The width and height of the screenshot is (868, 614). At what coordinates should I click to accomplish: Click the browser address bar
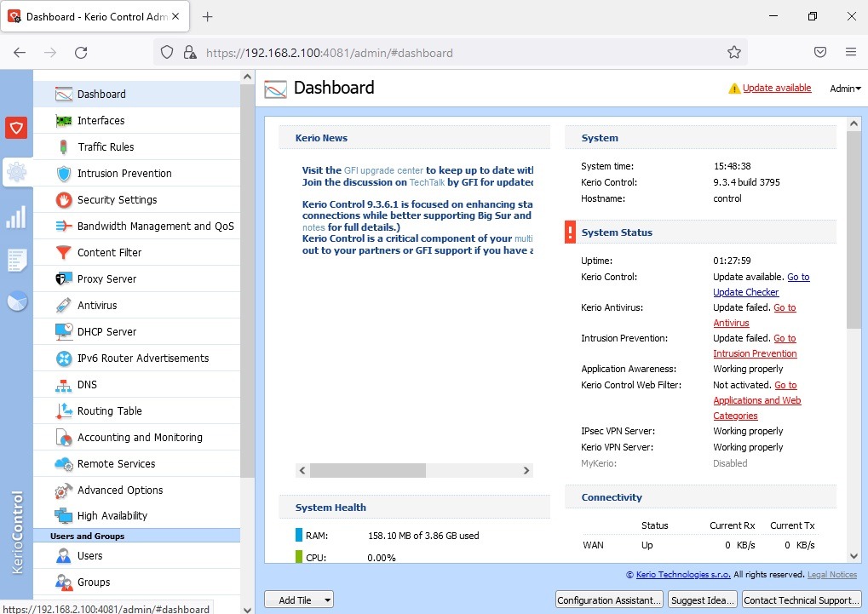tap(460, 53)
